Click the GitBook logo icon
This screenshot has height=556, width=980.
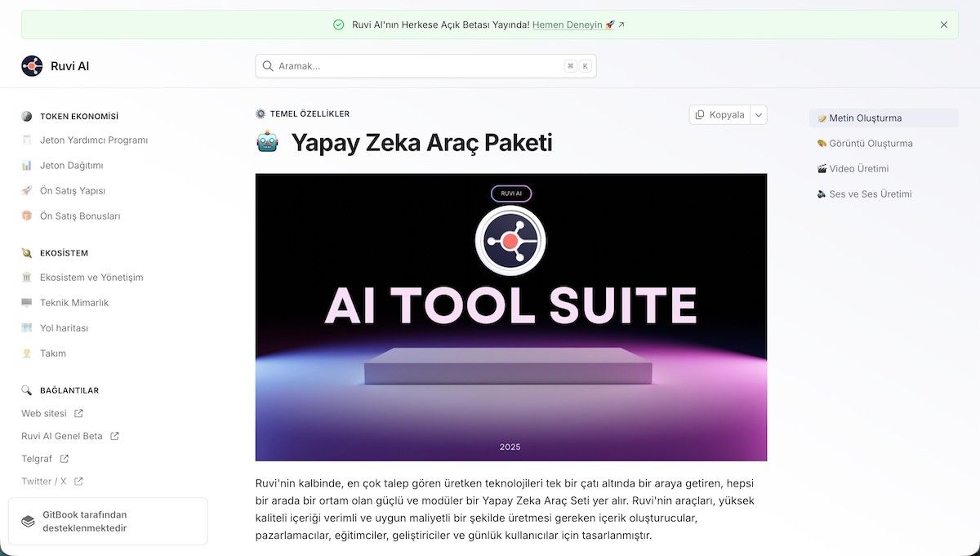click(x=28, y=522)
